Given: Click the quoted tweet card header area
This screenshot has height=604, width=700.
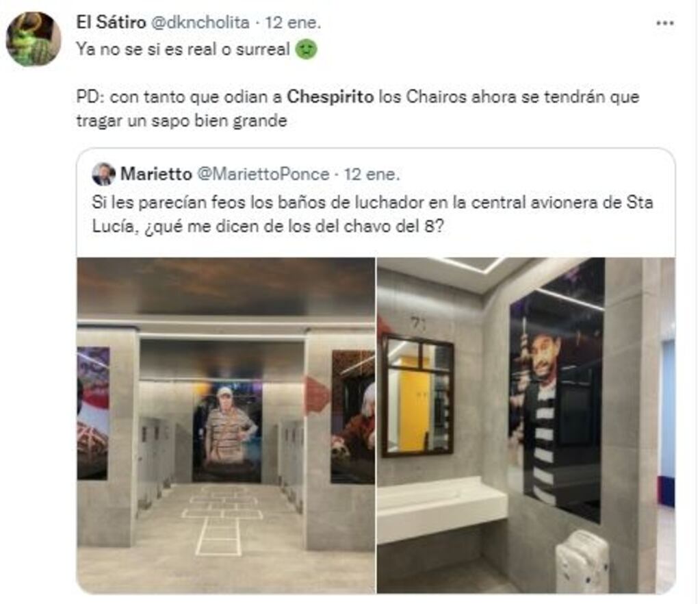Looking at the screenshot, I should [246, 174].
